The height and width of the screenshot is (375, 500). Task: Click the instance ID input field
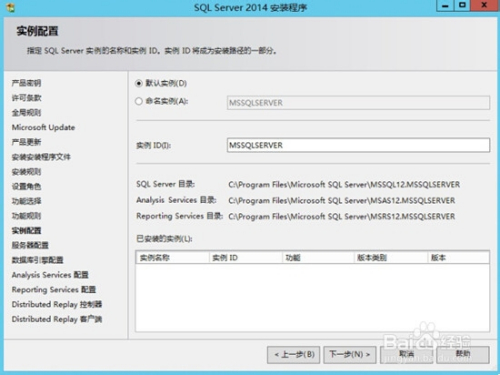(358, 145)
